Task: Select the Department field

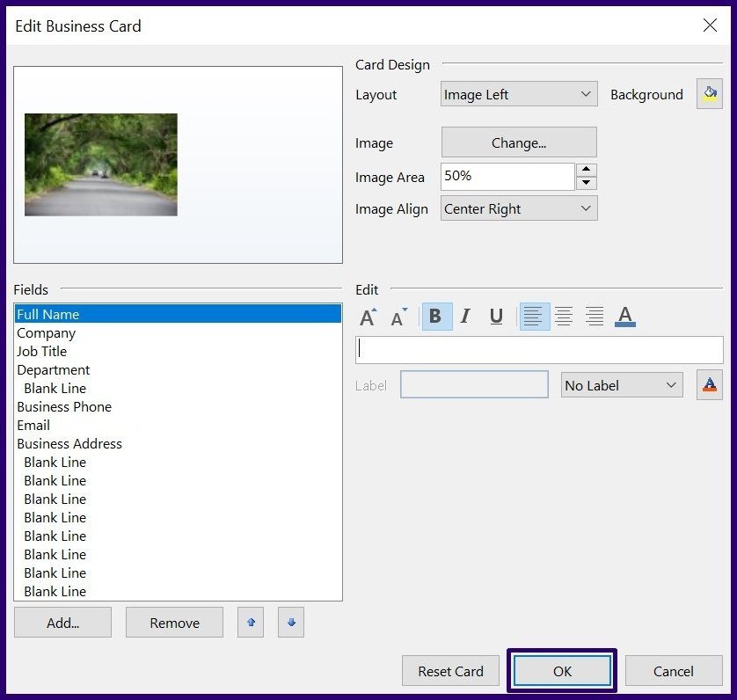Action: click(x=179, y=369)
